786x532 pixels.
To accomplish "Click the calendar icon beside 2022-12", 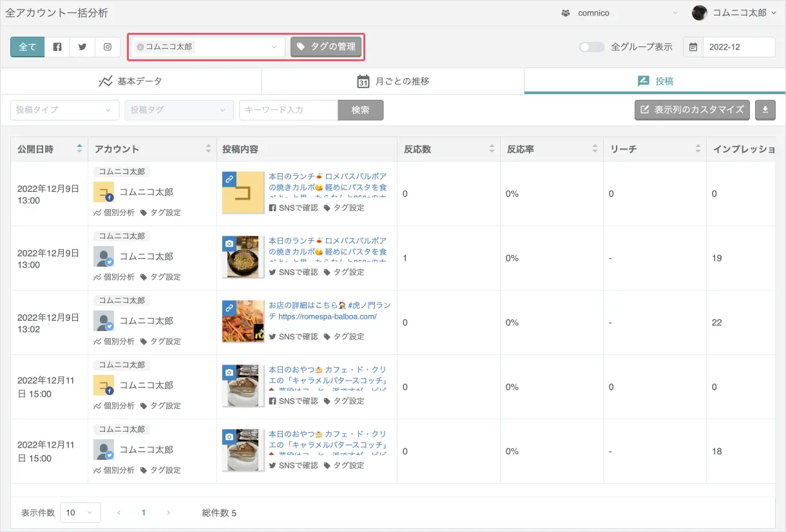I will pos(693,47).
